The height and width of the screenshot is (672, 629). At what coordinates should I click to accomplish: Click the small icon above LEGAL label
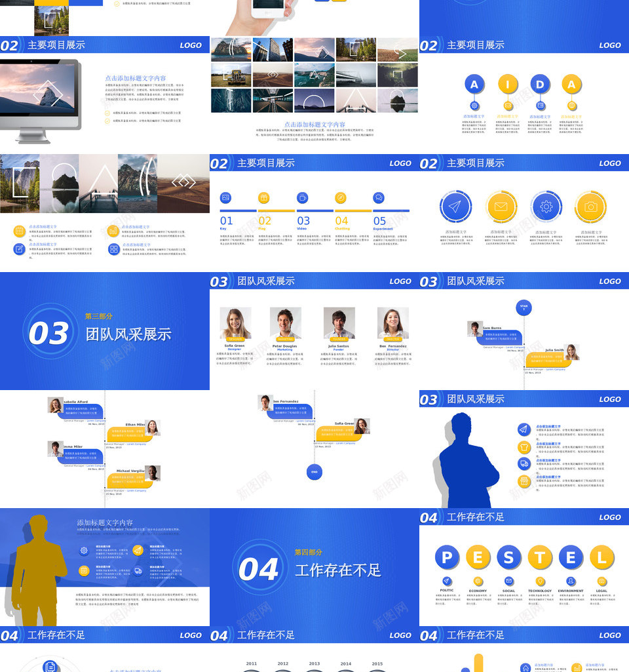pos(602,581)
